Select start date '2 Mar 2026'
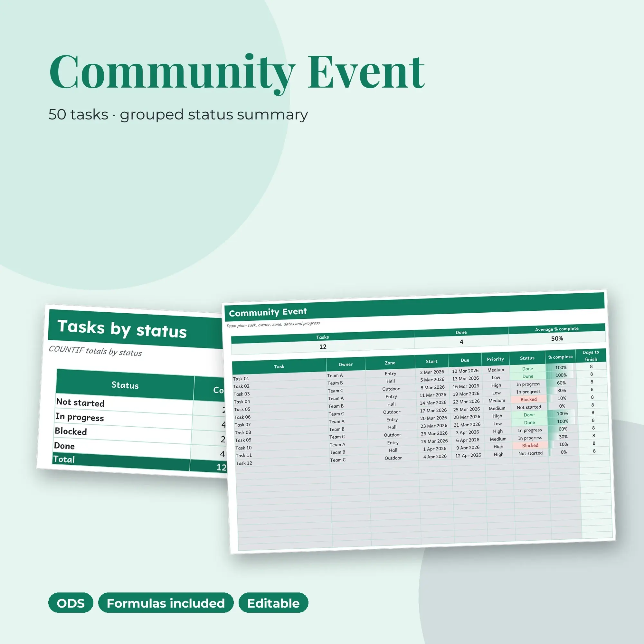 point(432,372)
